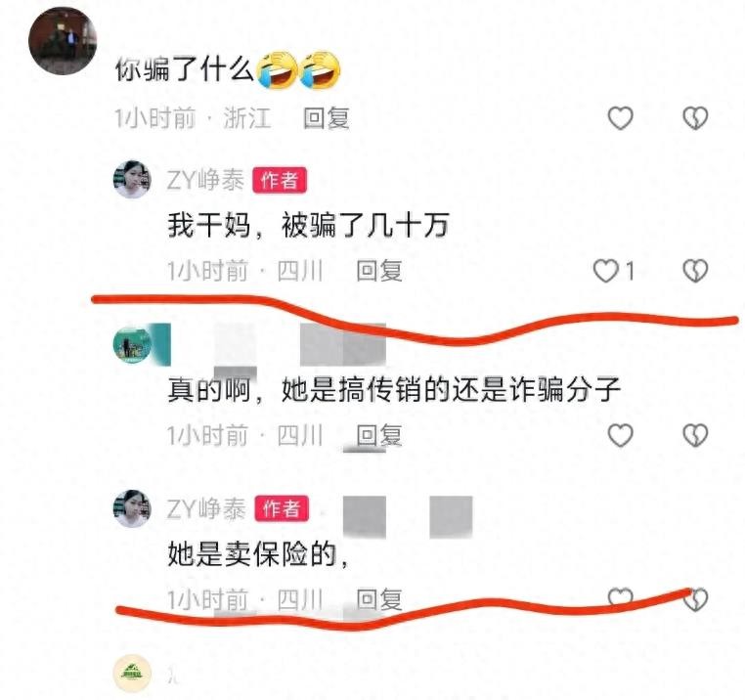Open ZY峥泰 avatar on "她是卖保险的" reply
The image size is (745, 700).
pos(132,508)
